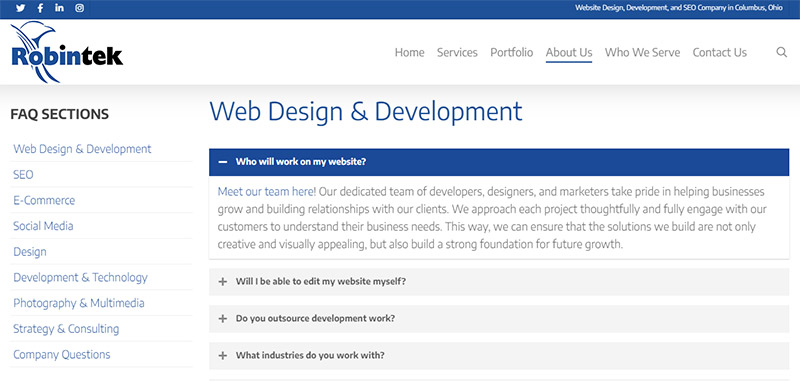The image size is (800, 381).
Task: Click the 'FAQ SECTIONS' sidebar heading
Action: click(60, 114)
